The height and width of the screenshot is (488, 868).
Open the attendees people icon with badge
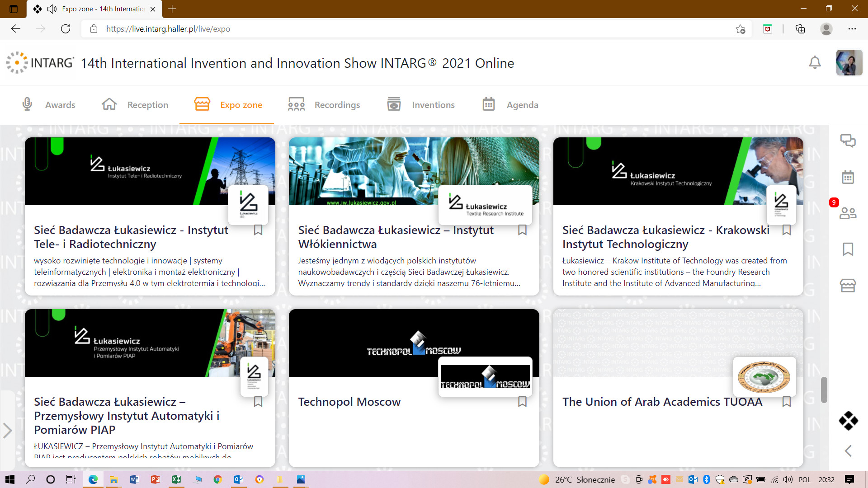tap(848, 213)
